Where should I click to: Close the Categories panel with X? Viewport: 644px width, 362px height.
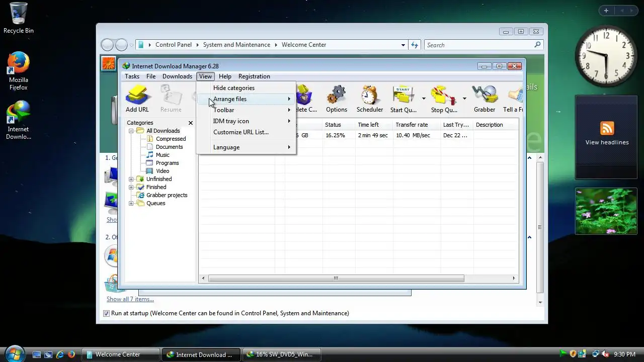click(x=191, y=123)
